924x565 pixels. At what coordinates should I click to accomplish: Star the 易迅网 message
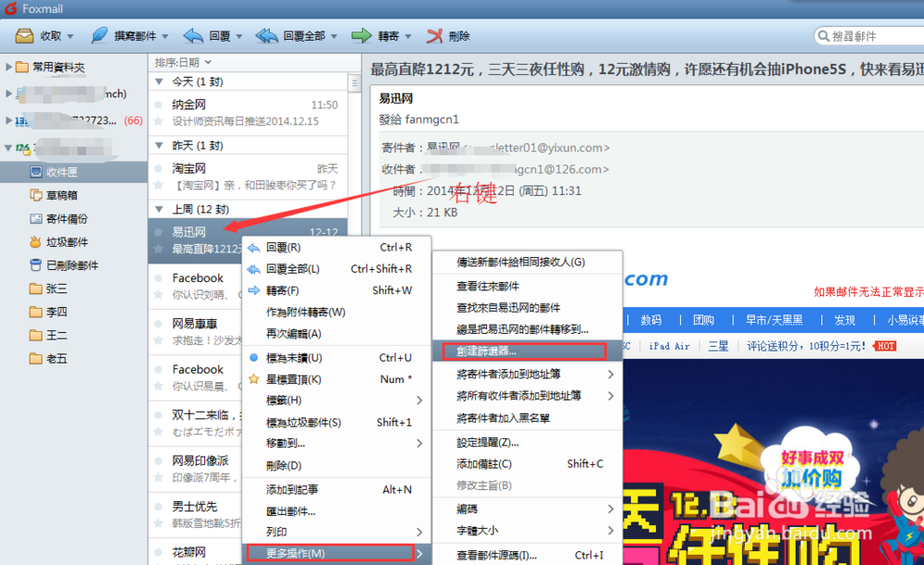(158, 249)
